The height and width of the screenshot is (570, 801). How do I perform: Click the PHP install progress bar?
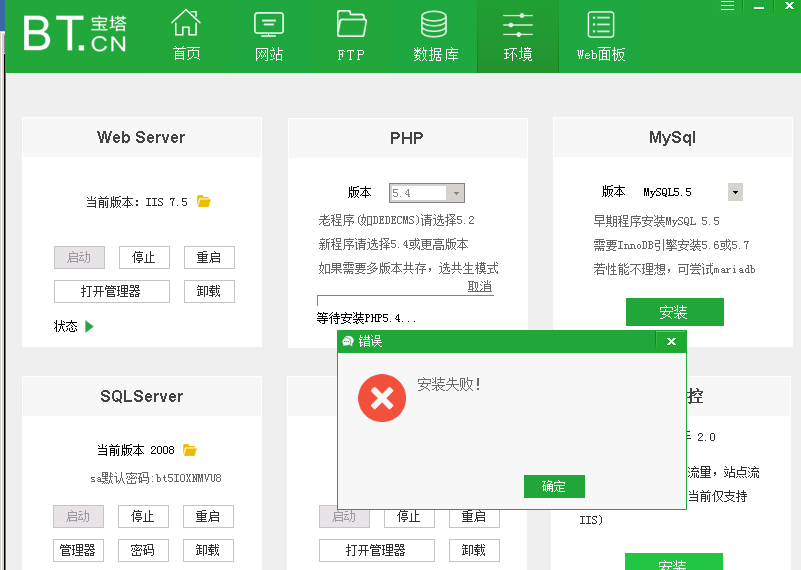coord(405,300)
